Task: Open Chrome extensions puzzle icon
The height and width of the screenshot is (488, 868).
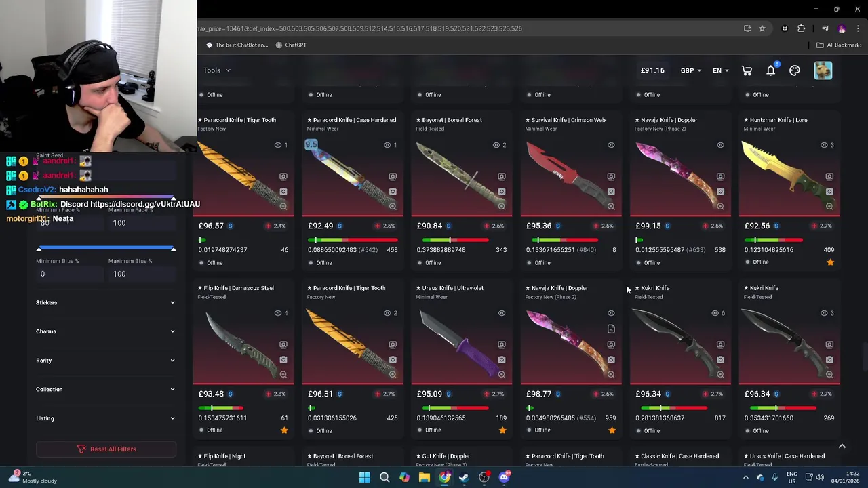Action: click(x=802, y=28)
